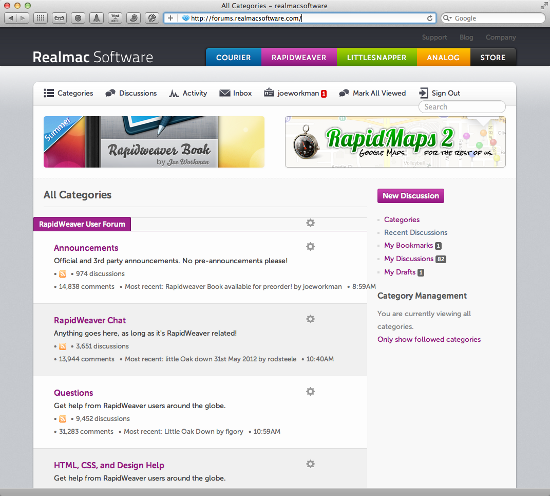Open My Drafts in the sidebar
Viewport: 550px width, 496px height.
pos(400,272)
